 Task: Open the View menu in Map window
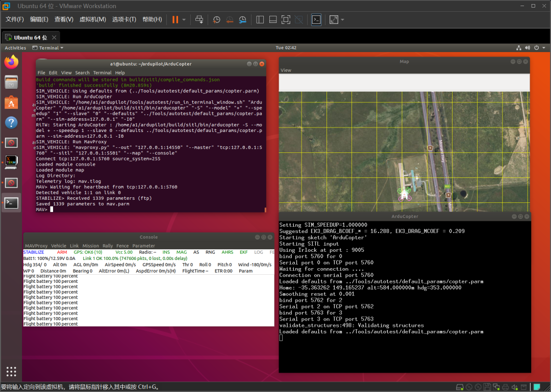(x=286, y=70)
